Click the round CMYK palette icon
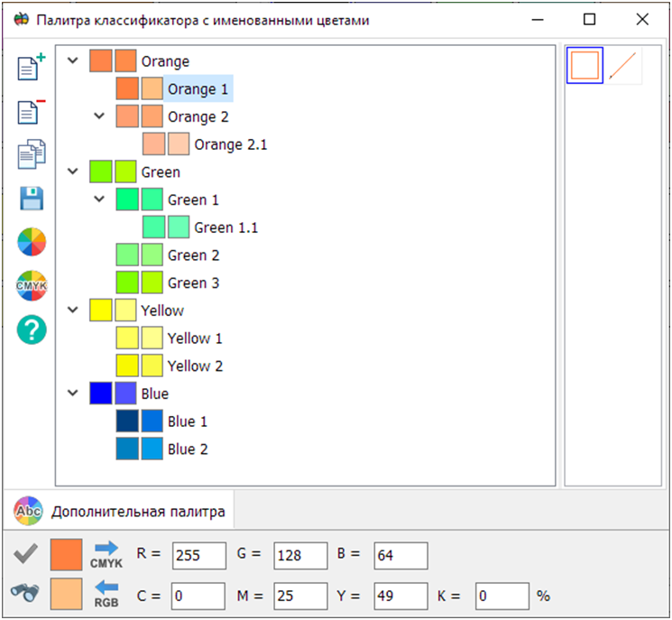Screen dimensions: 672x620 pyautogui.click(x=32, y=286)
